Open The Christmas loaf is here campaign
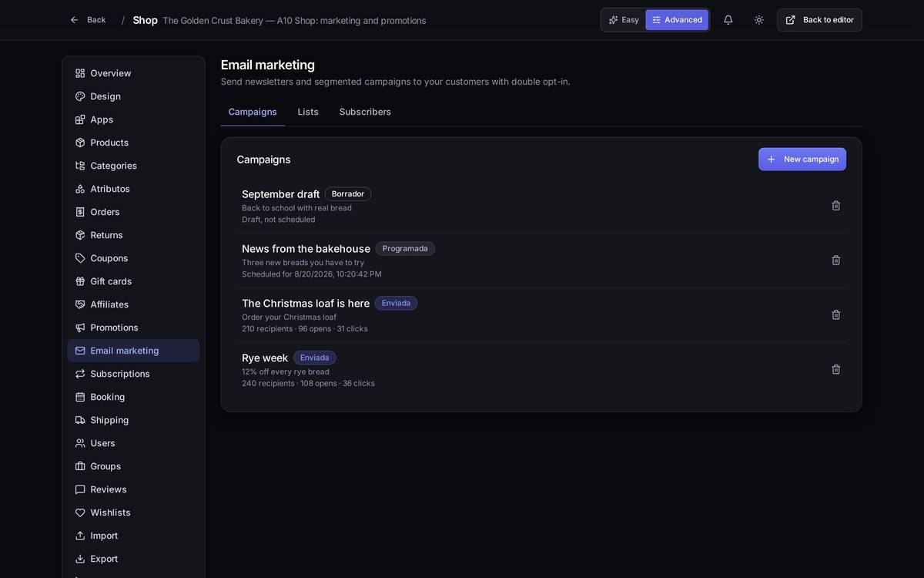 [x=306, y=304]
